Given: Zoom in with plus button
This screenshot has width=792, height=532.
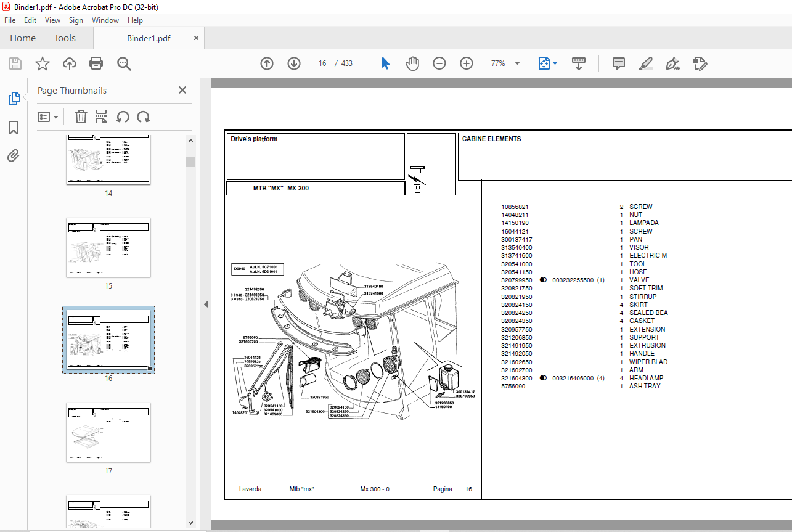Looking at the screenshot, I should (467, 63).
